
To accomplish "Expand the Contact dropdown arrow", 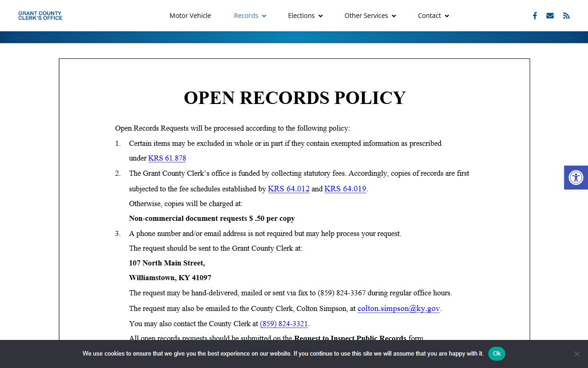I will pyautogui.click(x=447, y=16).
